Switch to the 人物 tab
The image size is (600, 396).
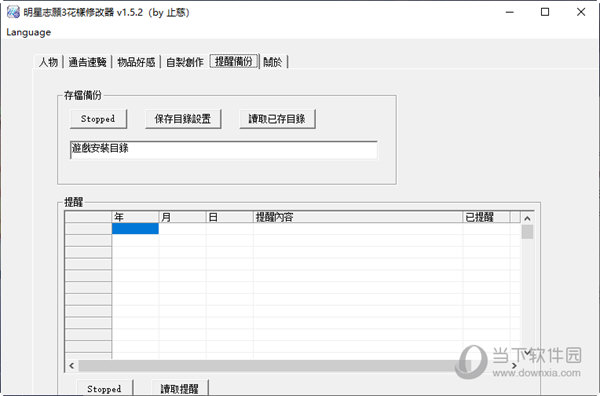(x=48, y=62)
